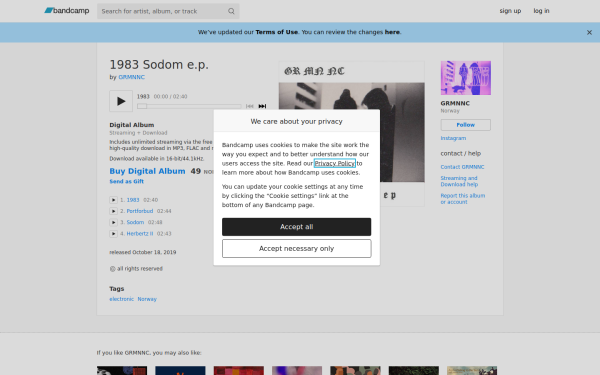Screen dimensions: 600x375
Task: Play track 2 'Portforbud'
Action: point(113,211)
